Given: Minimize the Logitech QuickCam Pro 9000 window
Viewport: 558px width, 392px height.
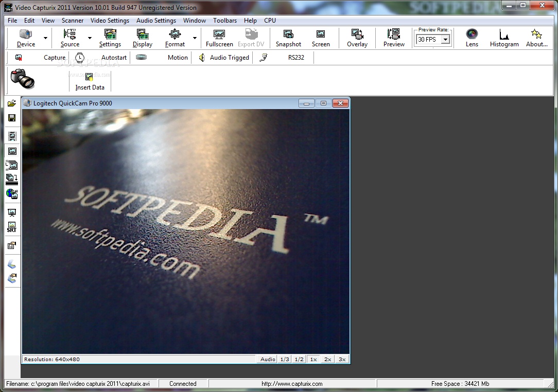Looking at the screenshot, I should pos(306,103).
